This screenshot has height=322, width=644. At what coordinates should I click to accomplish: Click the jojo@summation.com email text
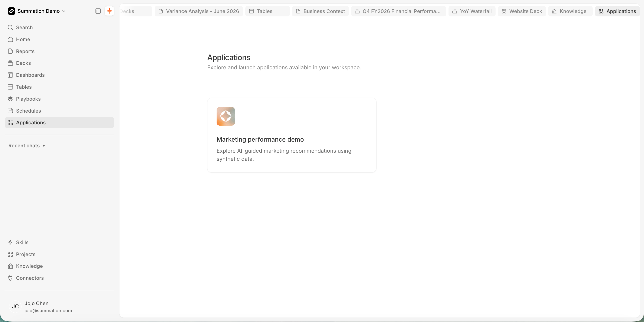pyautogui.click(x=48, y=310)
